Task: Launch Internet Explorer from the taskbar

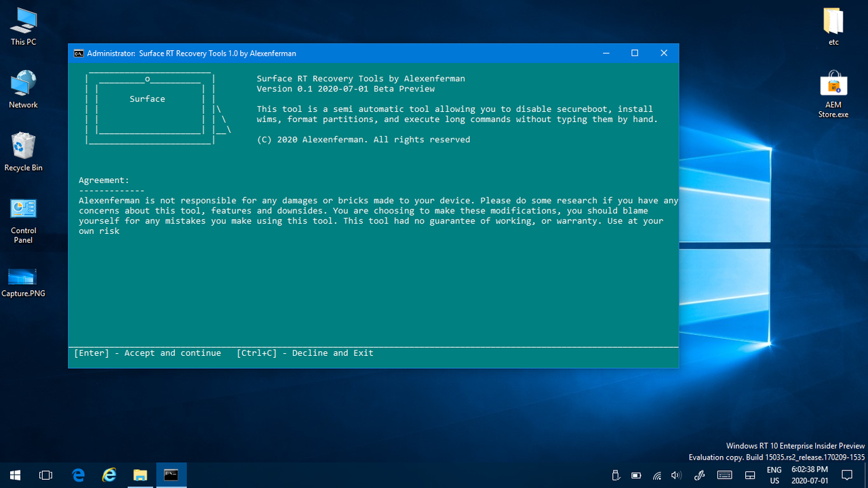Action: point(108,475)
